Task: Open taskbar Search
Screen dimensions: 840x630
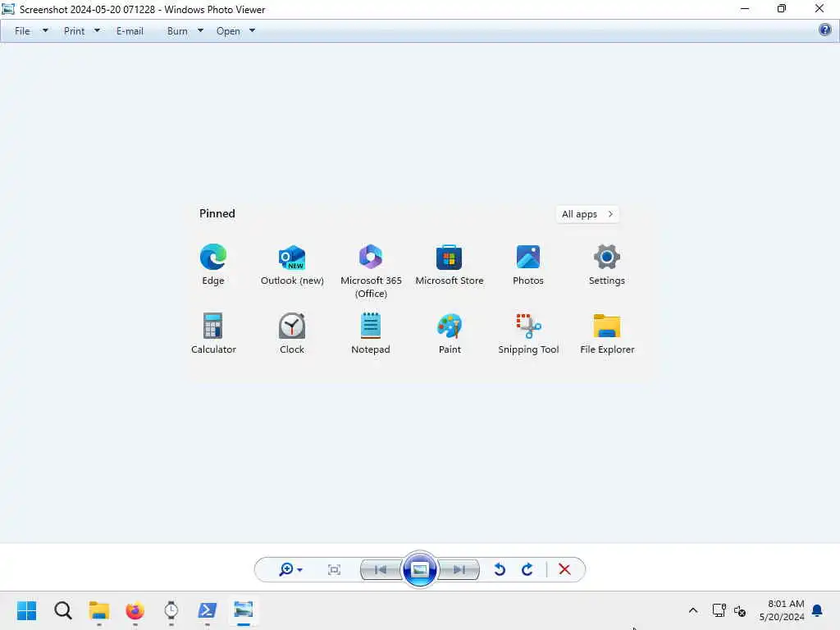Action: (x=62, y=610)
